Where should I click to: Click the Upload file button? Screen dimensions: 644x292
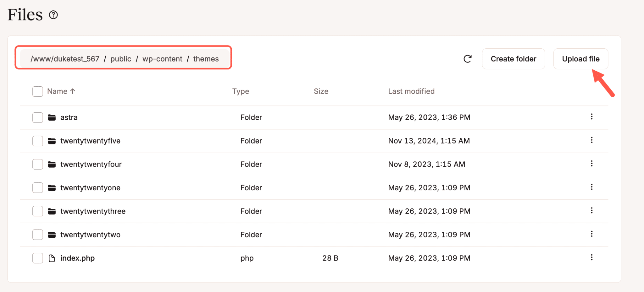(x=581, y=59)
